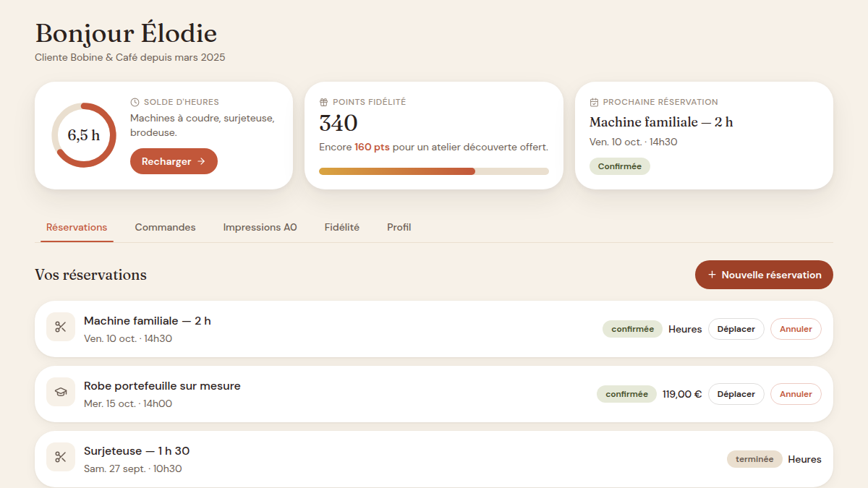Click confirmée badge on Robe portefeuille row
This screenshot has height=488, width=868.
[626, 394]
